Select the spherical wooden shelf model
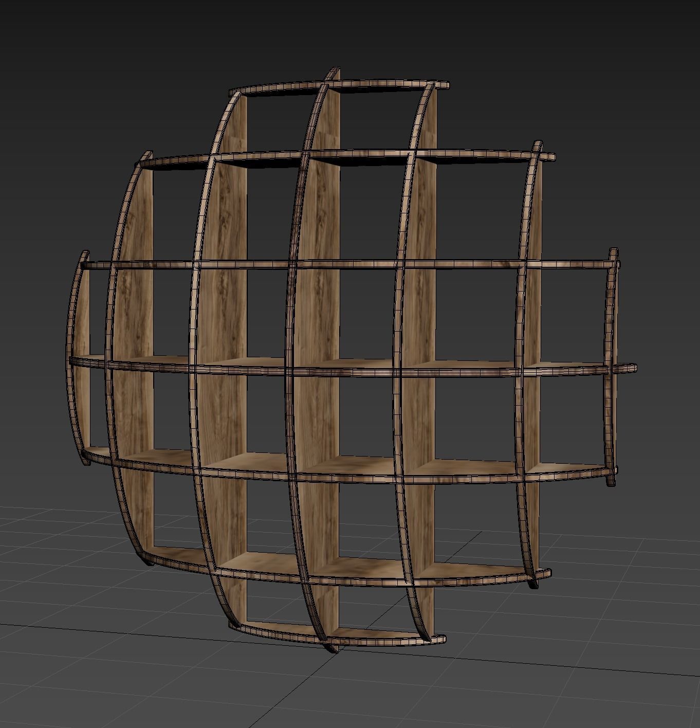The image size is (700, 728). coord(344,360)
